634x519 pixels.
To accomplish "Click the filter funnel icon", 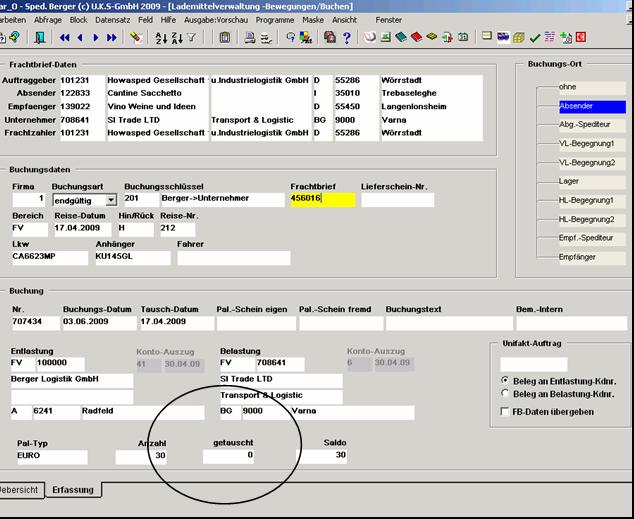I will coord(192,38).
